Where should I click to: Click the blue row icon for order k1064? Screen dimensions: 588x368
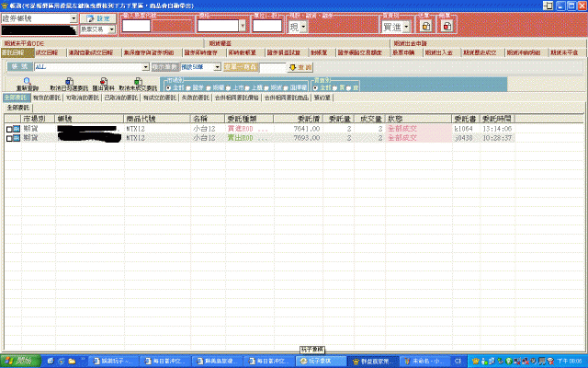click(17, 129)
